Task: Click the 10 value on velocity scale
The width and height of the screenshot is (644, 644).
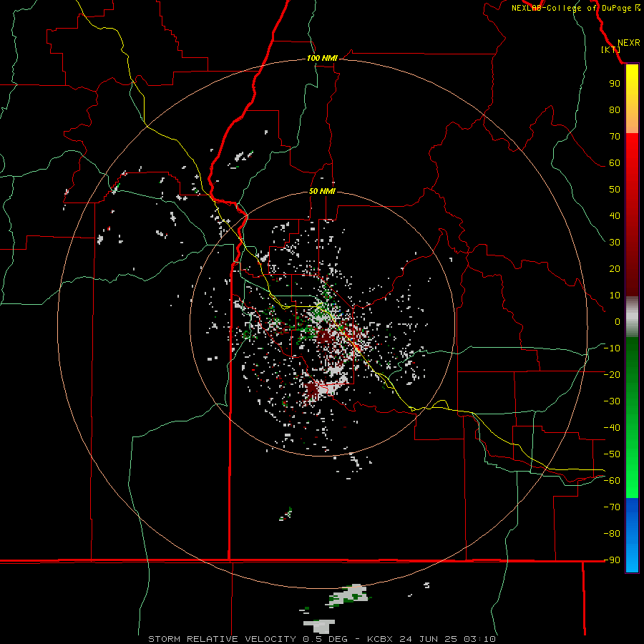Action: pyautogui.click(x=615, y=296)
